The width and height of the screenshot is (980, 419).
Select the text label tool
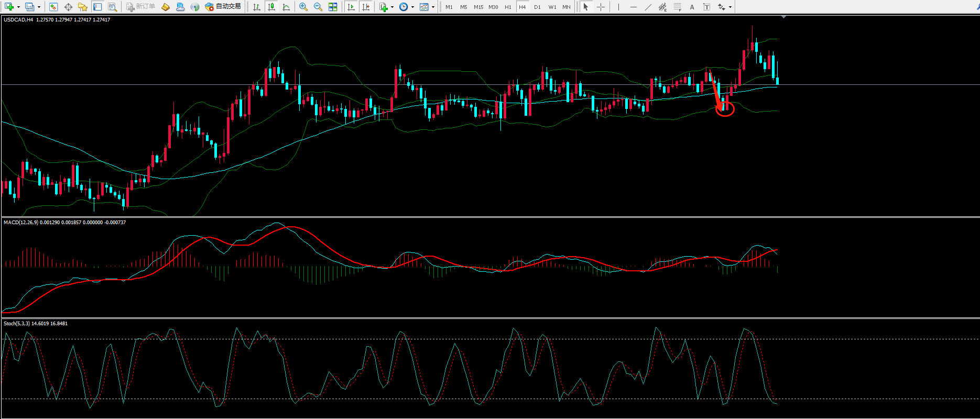pyautogui.click(x=692, y=7)
